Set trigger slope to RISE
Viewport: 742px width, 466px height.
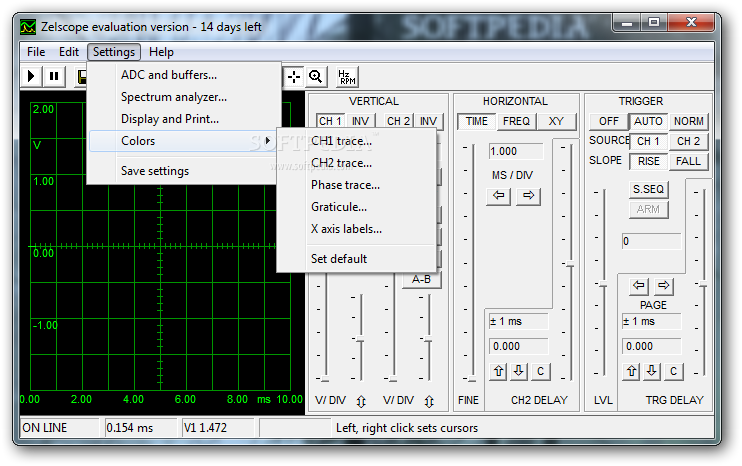[x=648, y=161]
